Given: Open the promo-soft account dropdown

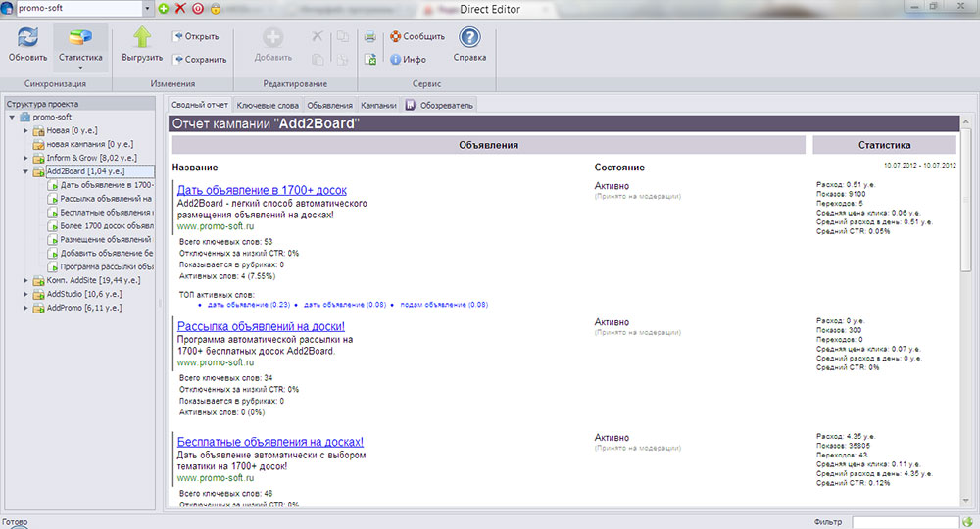Looking at the screenshot, I should point(148,8).
